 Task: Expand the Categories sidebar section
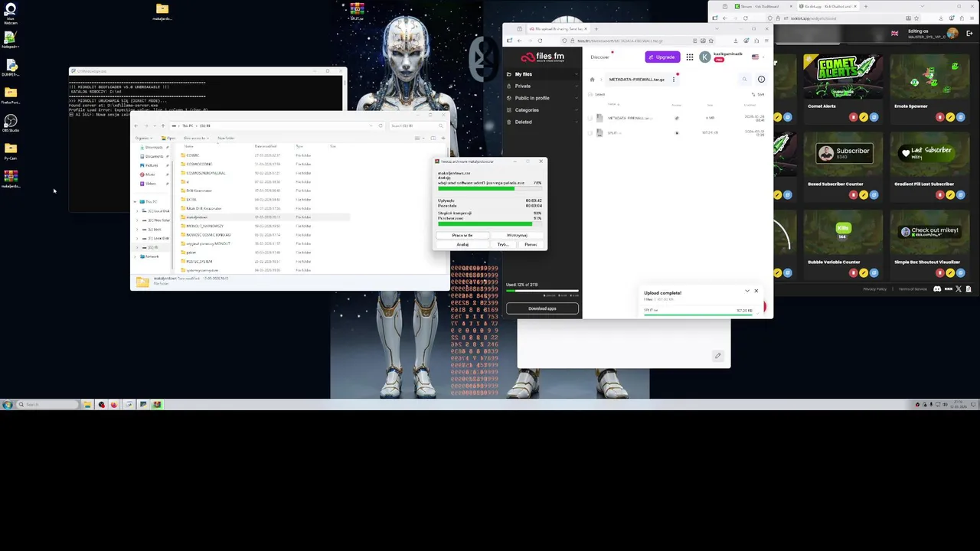tap(576, 110)
